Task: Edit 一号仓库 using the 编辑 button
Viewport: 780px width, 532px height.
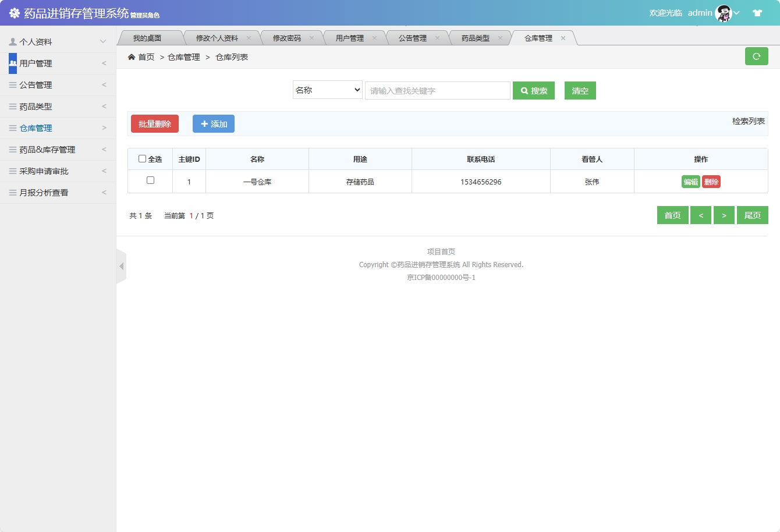Action: [x=690, y=181]
